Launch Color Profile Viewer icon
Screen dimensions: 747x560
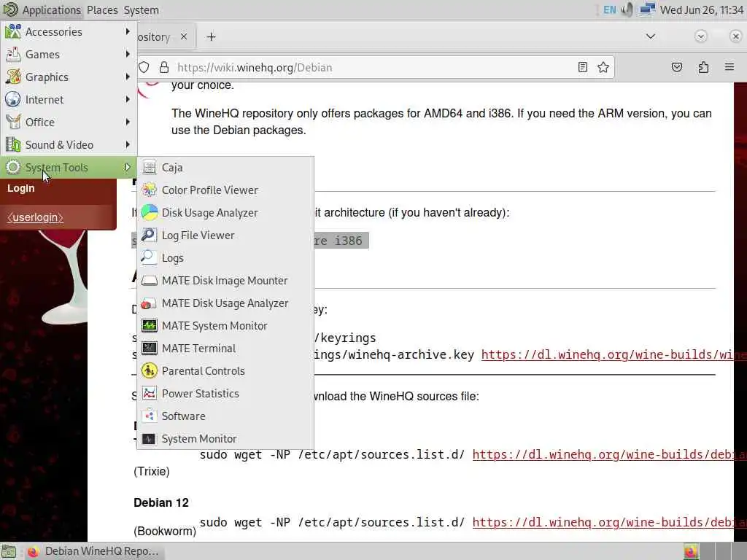149,190
